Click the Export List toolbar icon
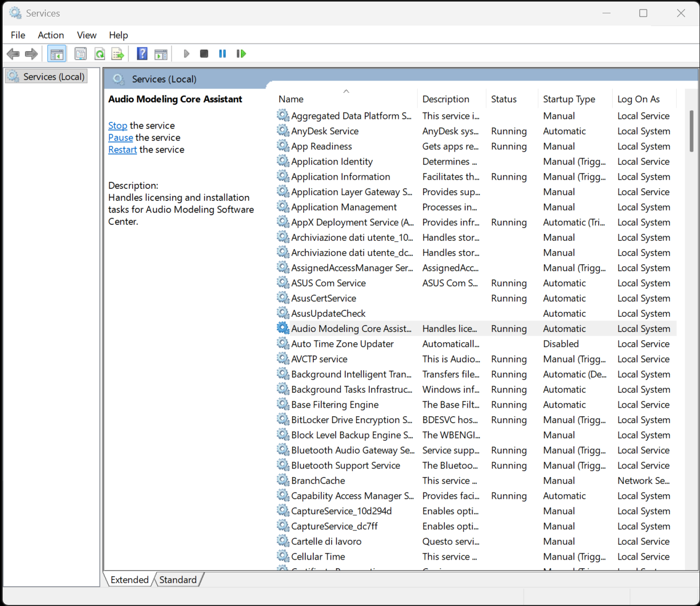The image size is (700, 606). 118,54
